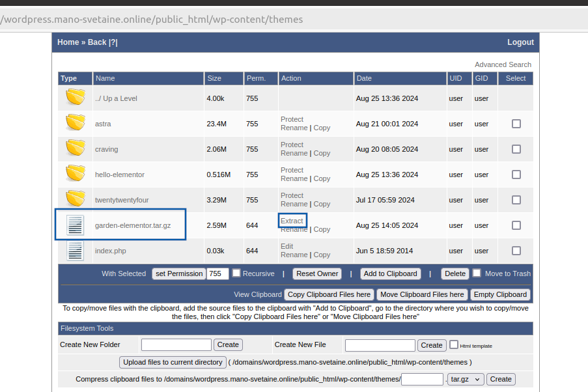Viewport: 588px width, 392px height.
Task: Open the View Clipboard link
Action: (258, 294)
